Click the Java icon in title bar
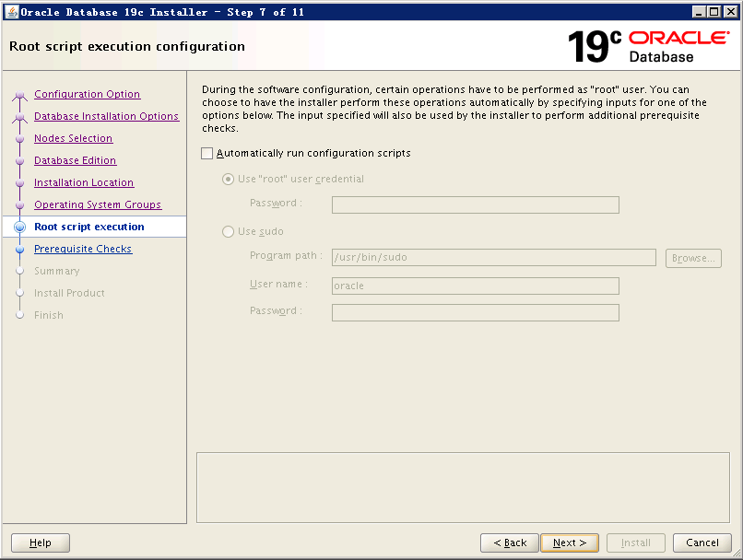This screenshot has height=560, width=743. pyautogui.click(x=12, y=12)
